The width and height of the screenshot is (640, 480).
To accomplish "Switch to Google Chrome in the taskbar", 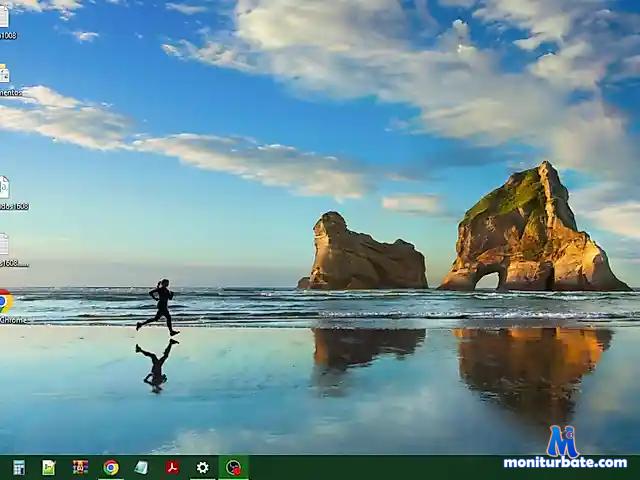I will [111, 467].
